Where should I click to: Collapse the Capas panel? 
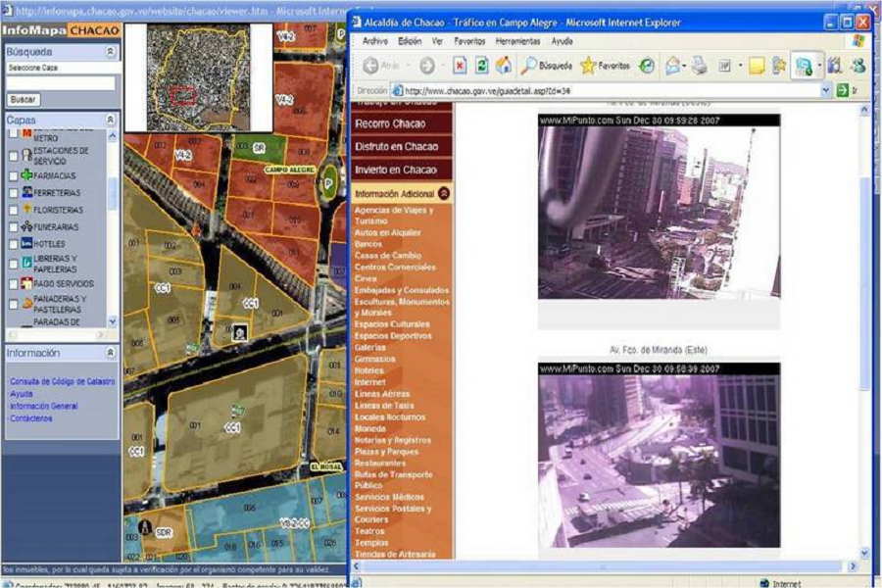pyautogui.click(x=110, y=120)
